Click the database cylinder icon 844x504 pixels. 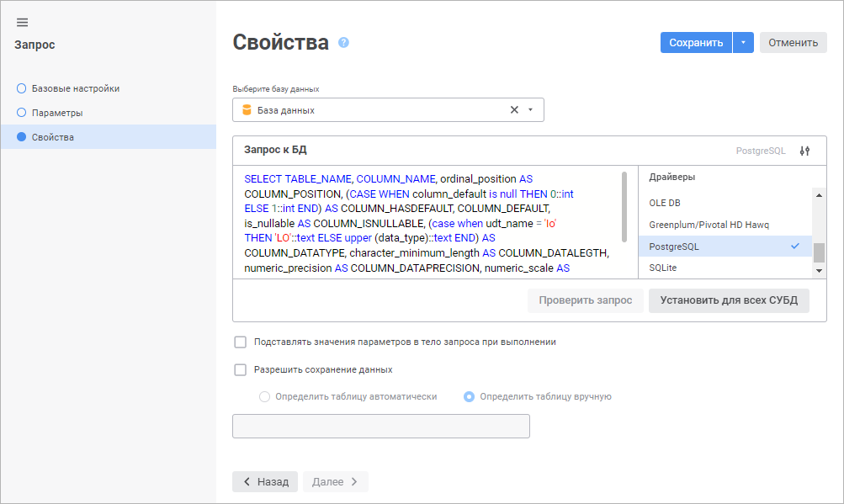(x=247, y=110)
